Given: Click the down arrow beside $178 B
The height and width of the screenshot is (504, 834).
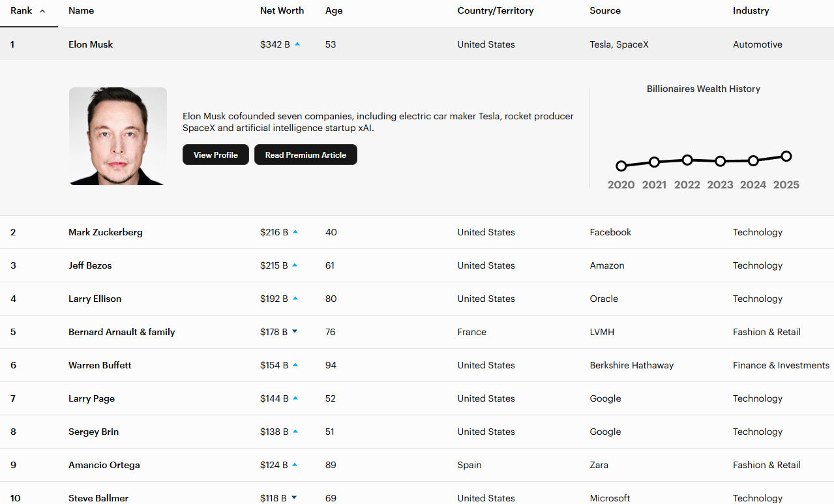Looking at the screenshot, I should point(295,332).
